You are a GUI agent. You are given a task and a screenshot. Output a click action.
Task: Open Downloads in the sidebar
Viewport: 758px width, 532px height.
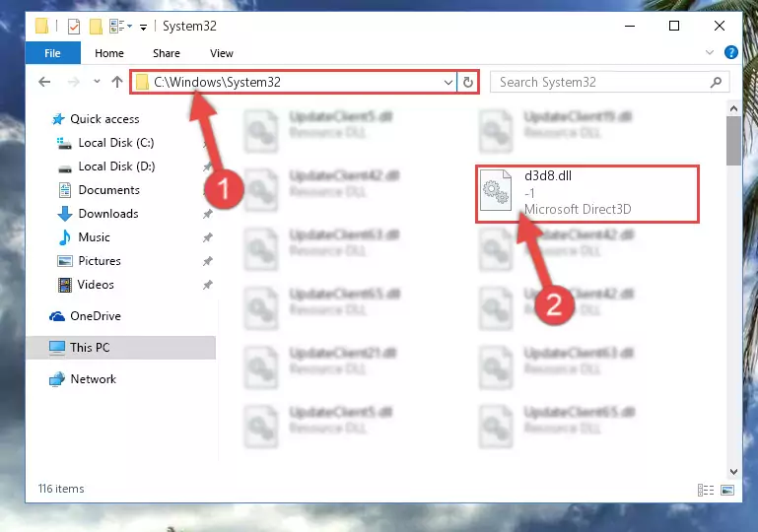pyautogui.click(x=108, y=214)
